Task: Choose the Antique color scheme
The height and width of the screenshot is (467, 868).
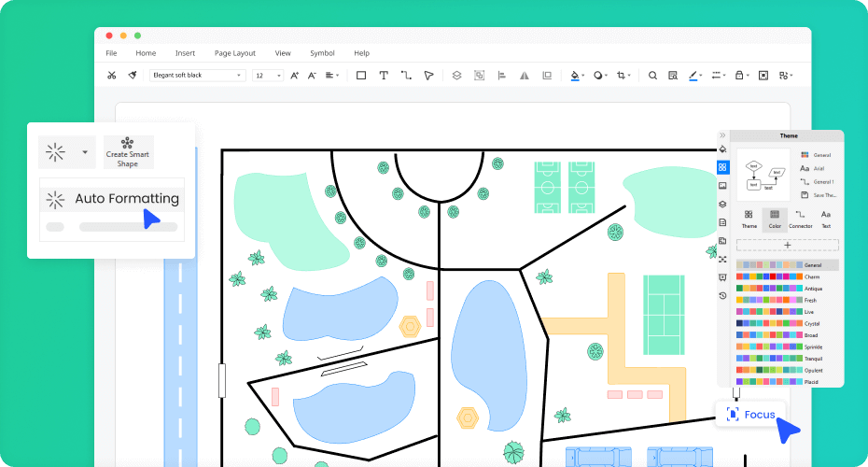Action: 779,289
